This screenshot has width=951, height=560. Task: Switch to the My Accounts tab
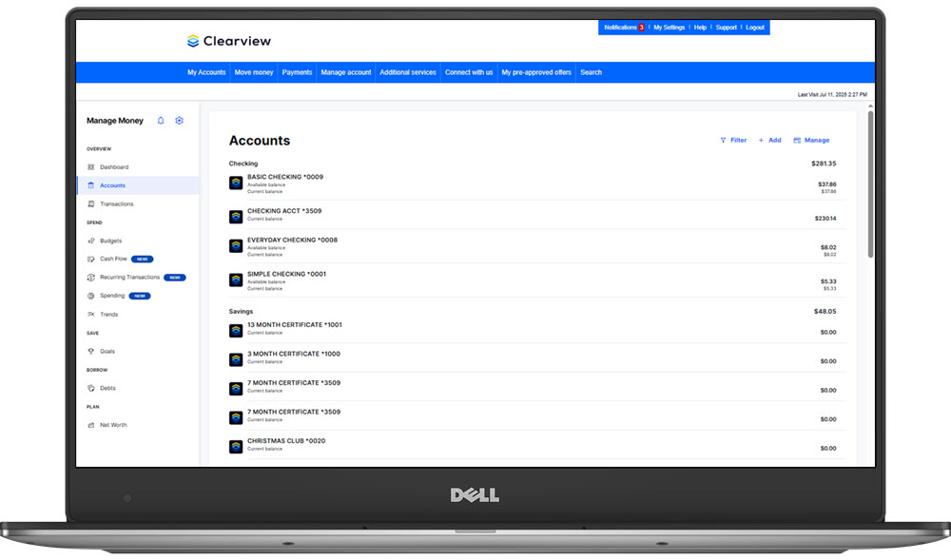[206, 71]
